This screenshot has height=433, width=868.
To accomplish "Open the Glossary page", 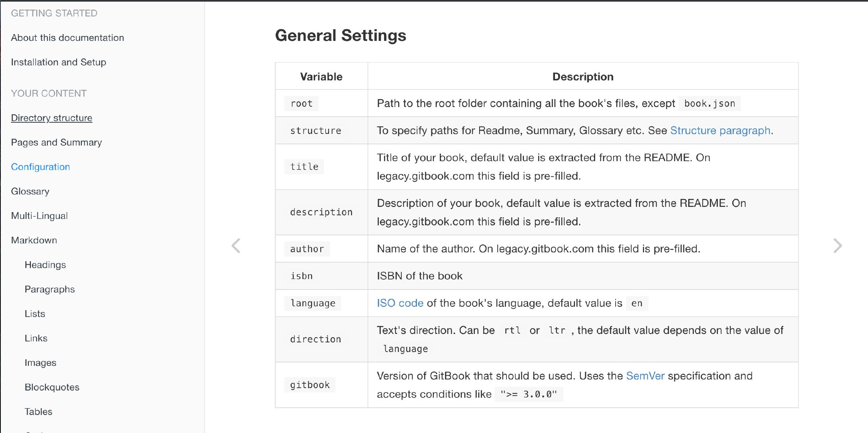I will [30, 191].
